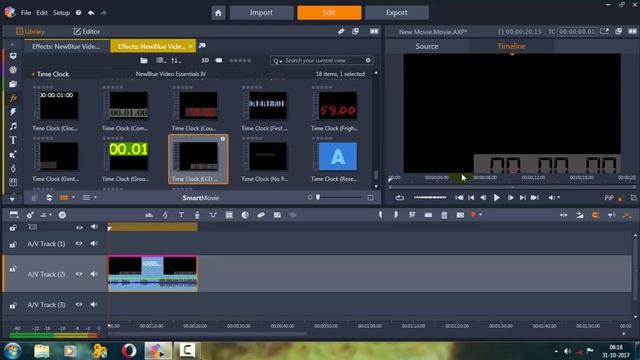Mute A/V Track (3) speaker
The height and width of the screenshot is (360, 640).
[94, 304]
